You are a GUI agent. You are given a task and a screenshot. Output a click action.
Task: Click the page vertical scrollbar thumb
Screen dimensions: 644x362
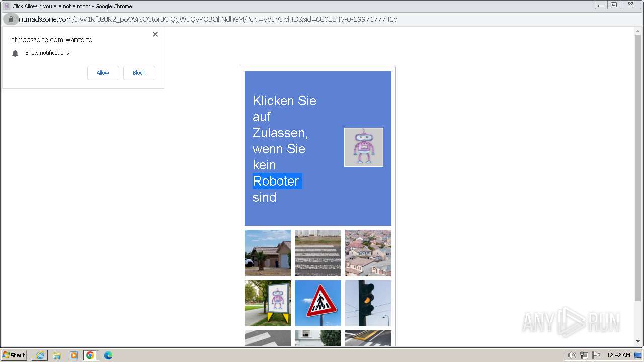pos(638,168)
